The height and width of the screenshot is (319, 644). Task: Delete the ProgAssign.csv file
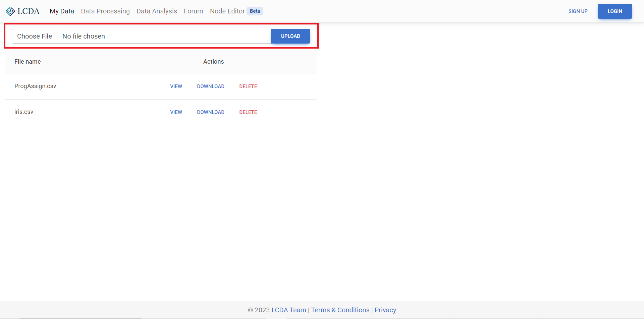[248, 86]
